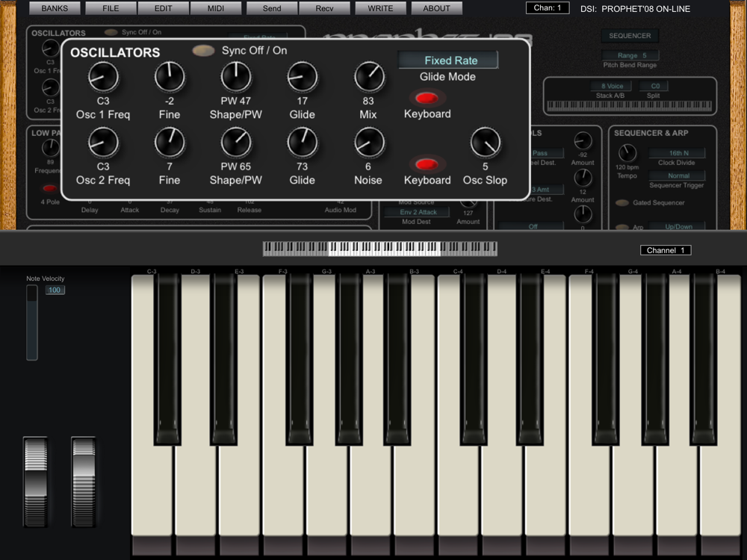The image size is (747, 560).
Task: Click the Osc 1 Shape/PW knob PW 47
Action: coord(236,77)
